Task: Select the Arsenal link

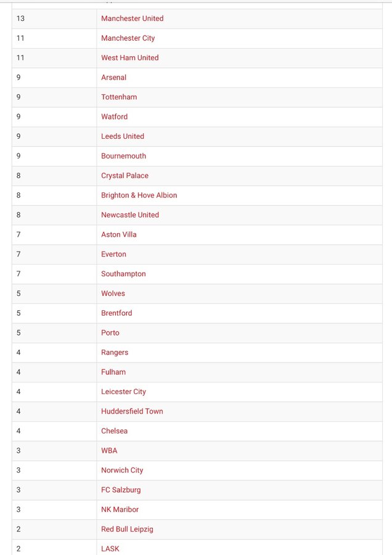Action: tap(113, 78)
